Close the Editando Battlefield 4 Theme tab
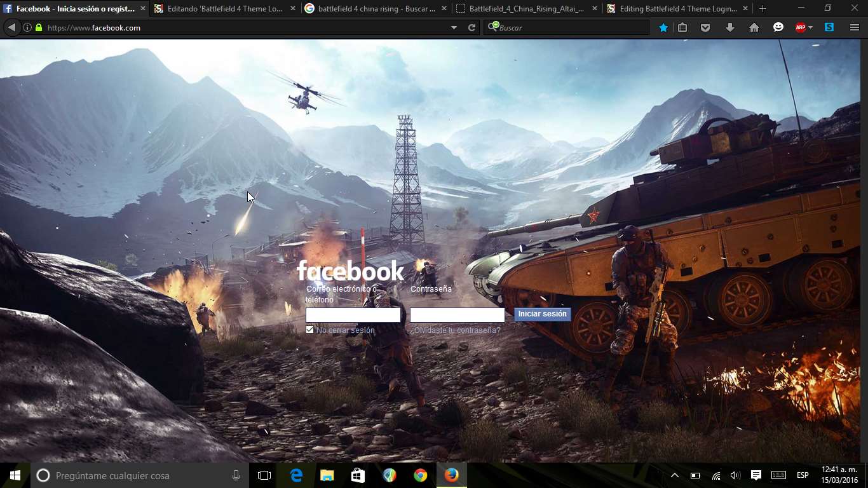 point(293,9)
